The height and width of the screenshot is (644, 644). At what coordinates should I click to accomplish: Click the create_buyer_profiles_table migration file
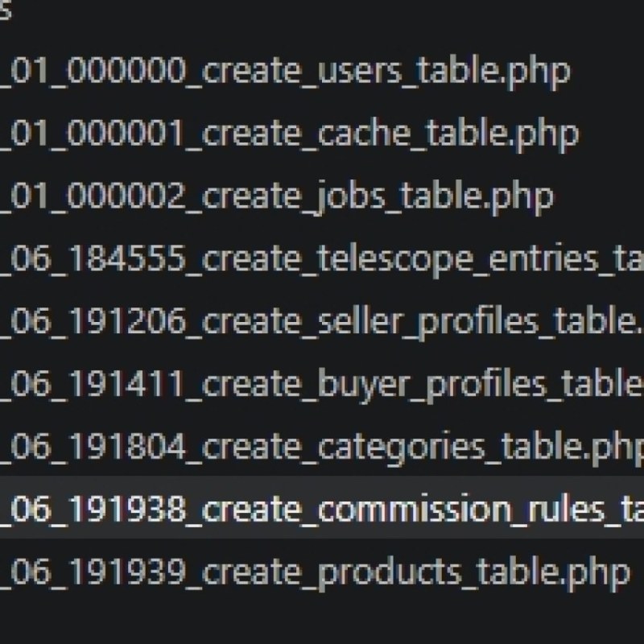point(322,385)
